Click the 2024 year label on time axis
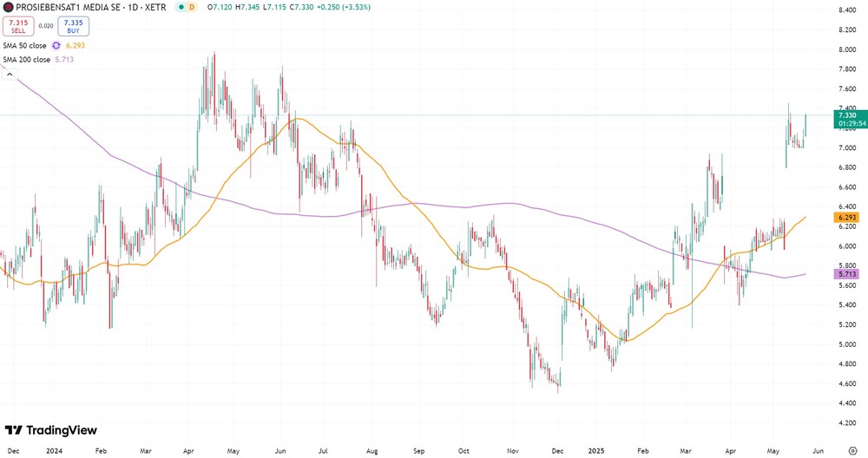 54,451
